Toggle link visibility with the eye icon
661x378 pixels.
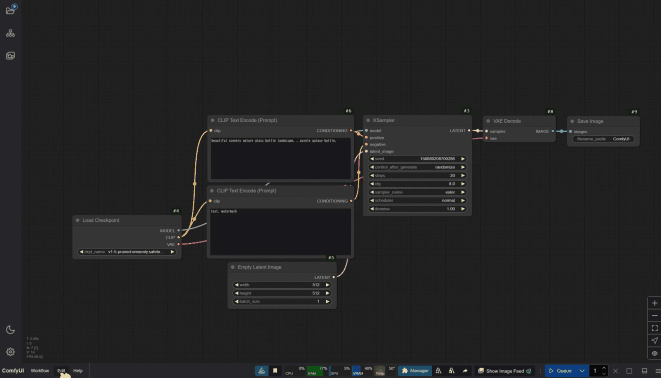pyautogui.click(x=654, y=353)
